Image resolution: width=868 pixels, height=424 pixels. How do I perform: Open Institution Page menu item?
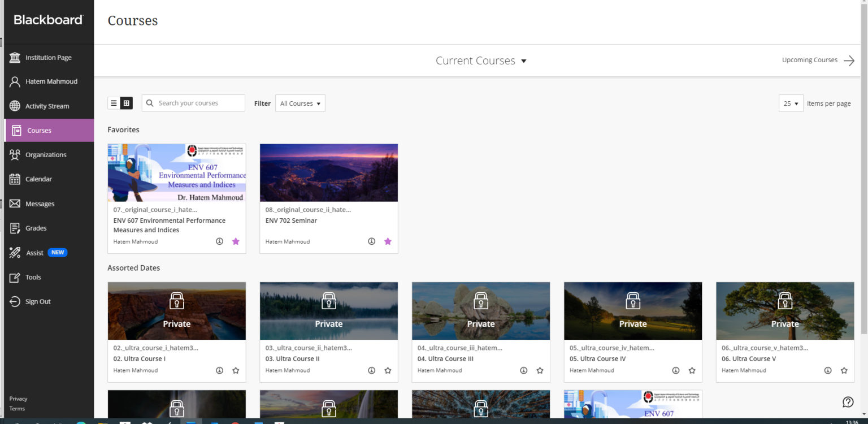coord(49,58)
